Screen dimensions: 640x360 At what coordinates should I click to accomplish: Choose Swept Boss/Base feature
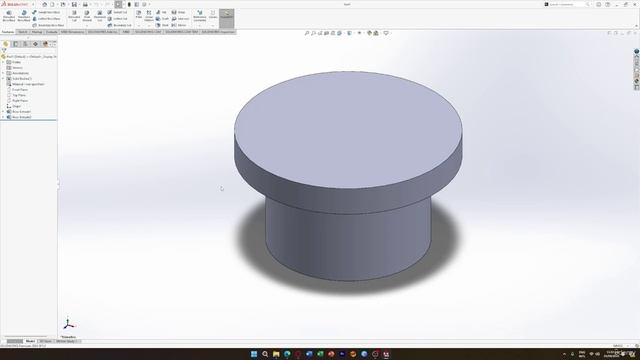(x=46, y=12)
